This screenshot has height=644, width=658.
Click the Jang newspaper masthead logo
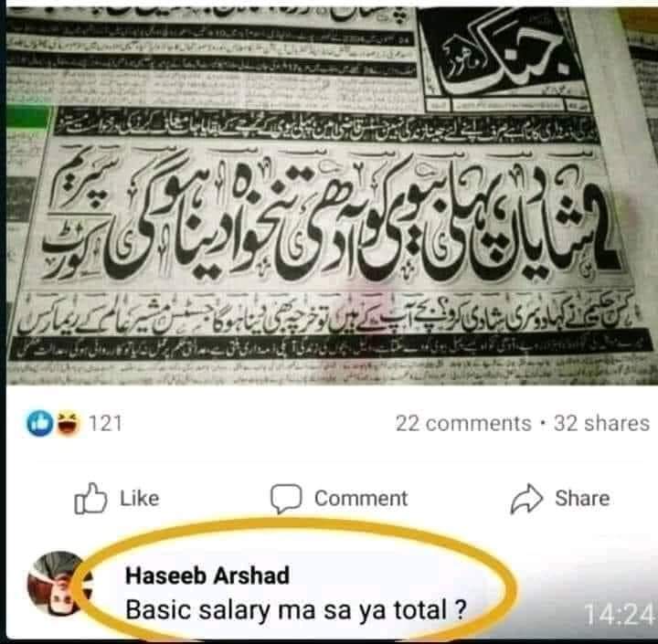[503, 50]
